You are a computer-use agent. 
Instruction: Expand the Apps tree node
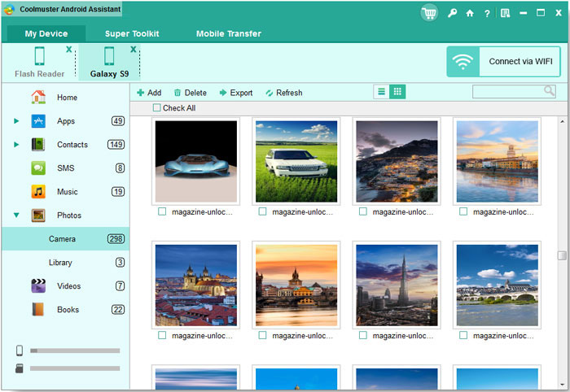(x=16, y=121)
